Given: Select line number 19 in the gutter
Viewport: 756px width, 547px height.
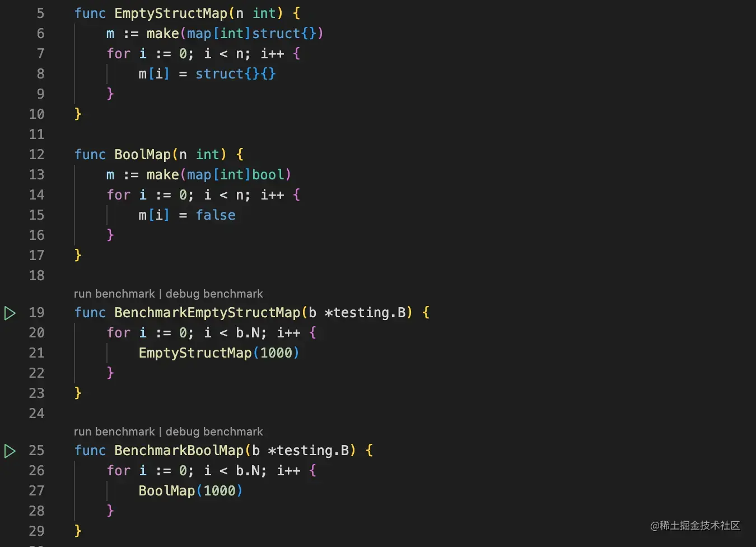Looking at the screenshot, I should [36, 313].
